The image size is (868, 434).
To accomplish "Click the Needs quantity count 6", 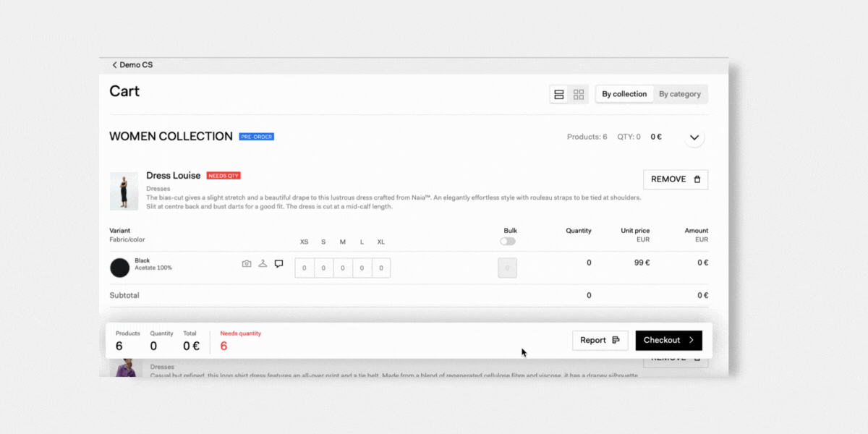I will [x=224, y=346].
